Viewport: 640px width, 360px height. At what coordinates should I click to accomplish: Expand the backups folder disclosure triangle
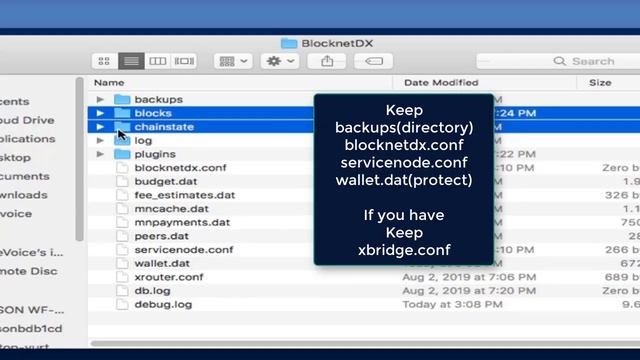tap(100, 99)
